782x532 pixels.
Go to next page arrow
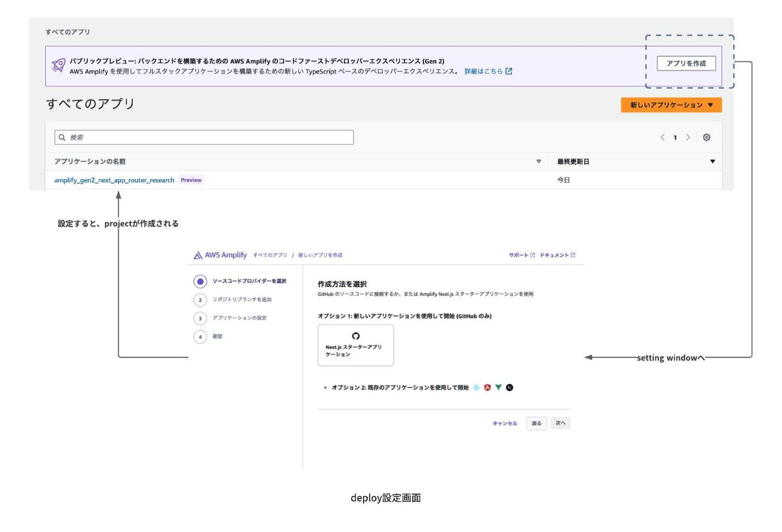click(x=688, y=137)
